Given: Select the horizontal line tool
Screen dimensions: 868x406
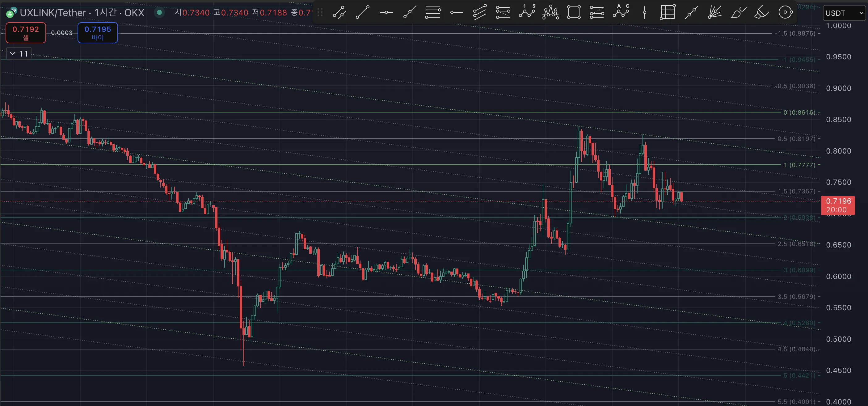Looking at the screenshot, I should (386, 12).
